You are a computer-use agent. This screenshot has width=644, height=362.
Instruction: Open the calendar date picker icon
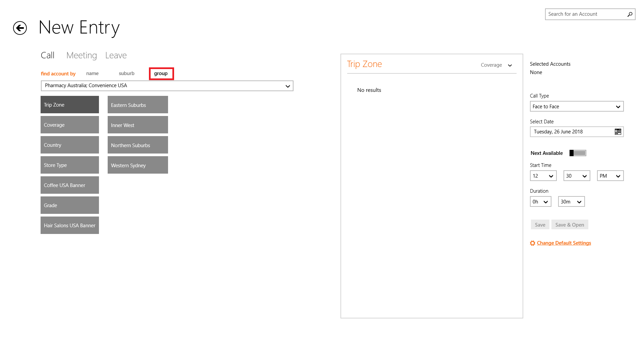click(618, 132)
